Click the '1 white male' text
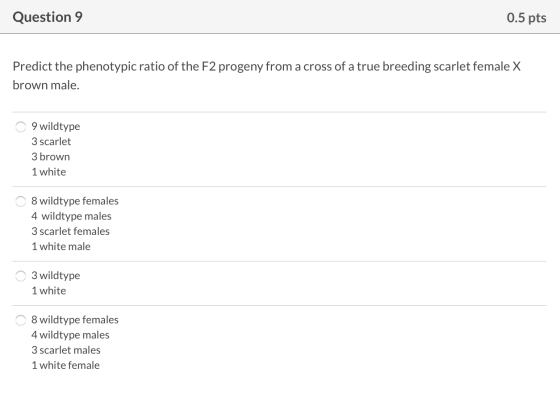The width and height of the screenshot is (560, 393). (x=61, y=247)
